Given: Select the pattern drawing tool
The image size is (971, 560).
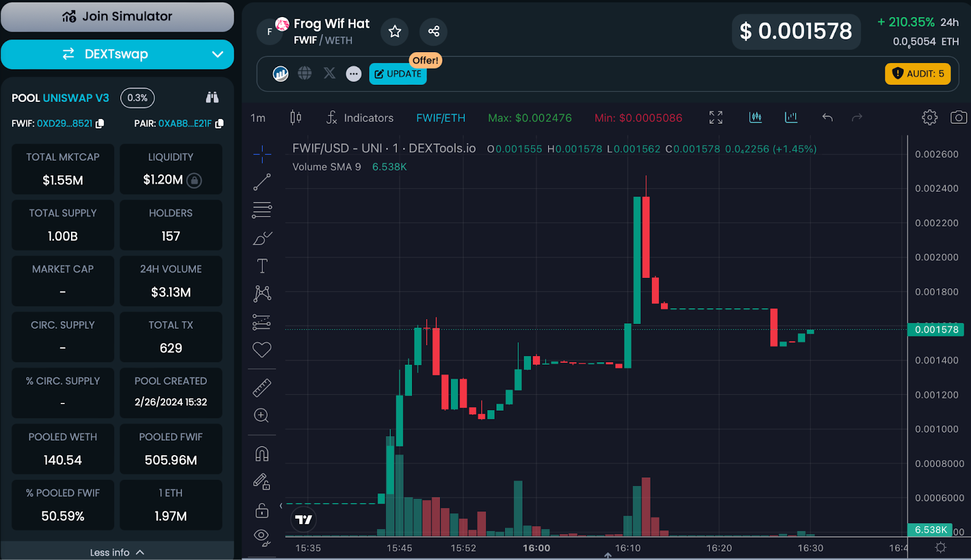Looking at the screenshot, I should (x=262, y=294).
